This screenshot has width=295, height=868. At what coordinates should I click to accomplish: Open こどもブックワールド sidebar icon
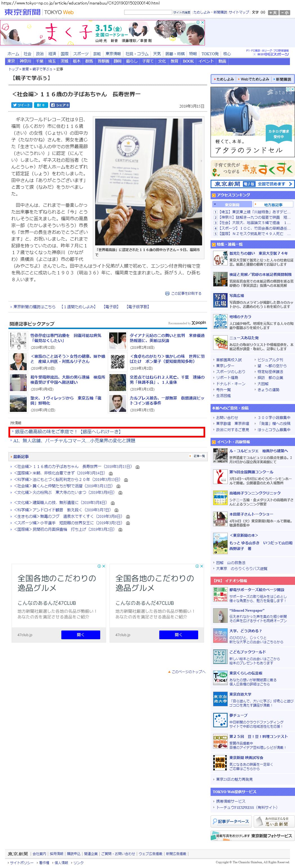pos(220,657)
